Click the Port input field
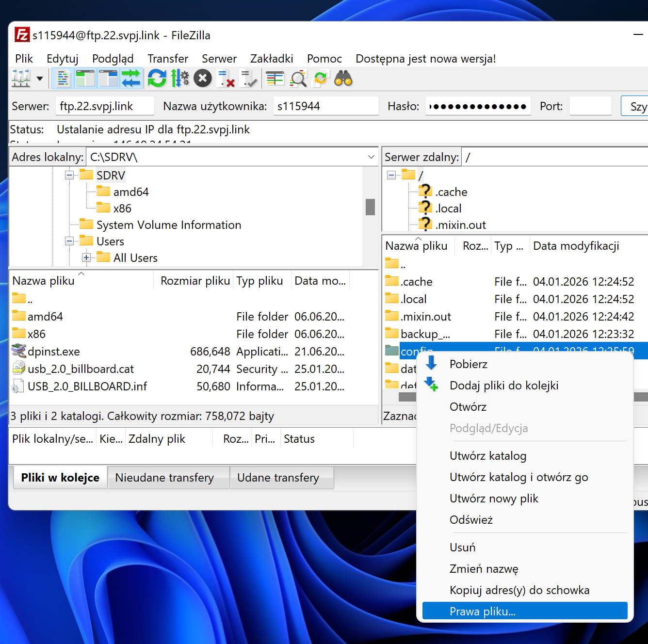Screen dimensions: 648x644 click(590, 106)
